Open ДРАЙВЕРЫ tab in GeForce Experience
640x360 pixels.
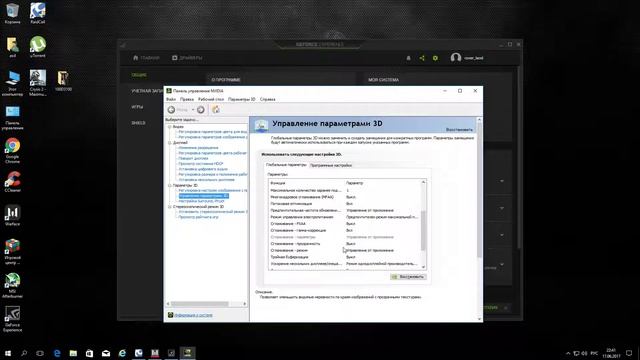(x=187, y=58)
